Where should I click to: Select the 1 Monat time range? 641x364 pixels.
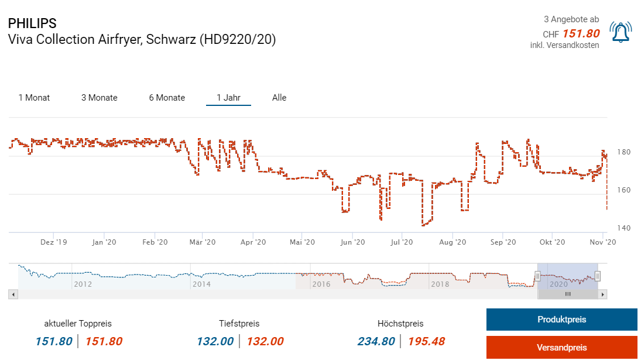(34, 98)
